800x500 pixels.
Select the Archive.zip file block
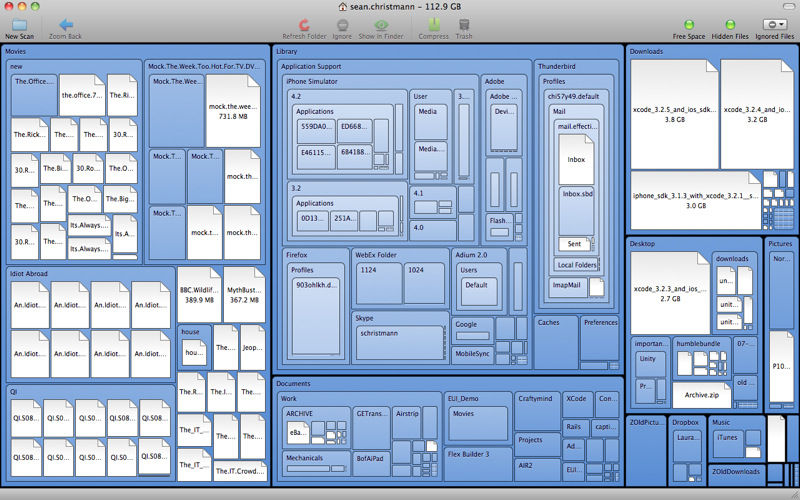(702, 395)
